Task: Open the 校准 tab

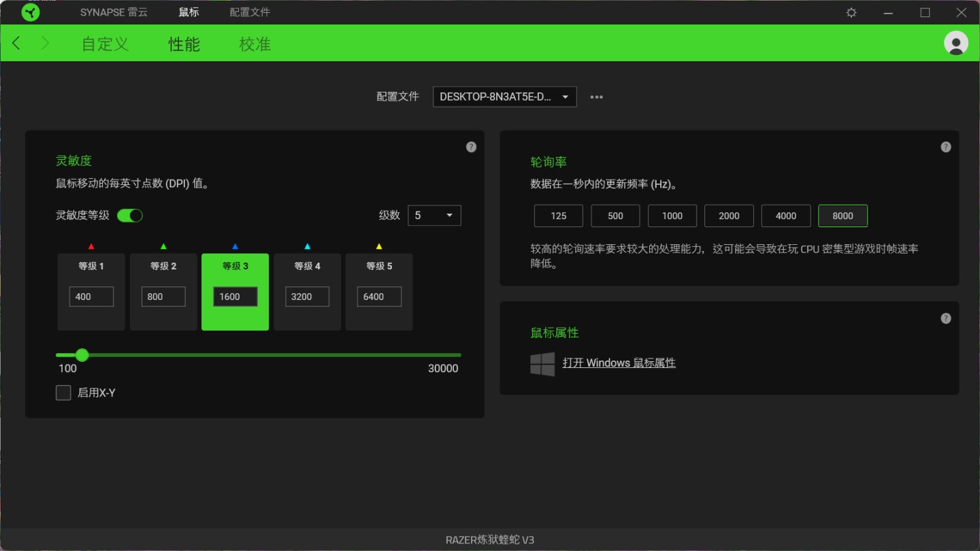Action: (x=255, y=44)
